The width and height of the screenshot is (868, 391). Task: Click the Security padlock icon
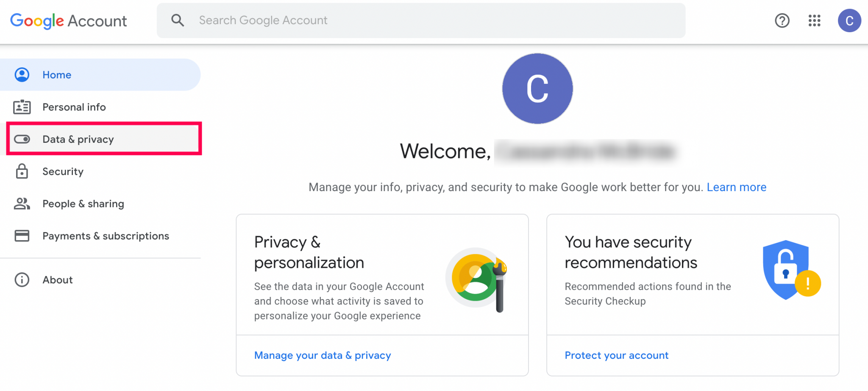click(22, 171)
